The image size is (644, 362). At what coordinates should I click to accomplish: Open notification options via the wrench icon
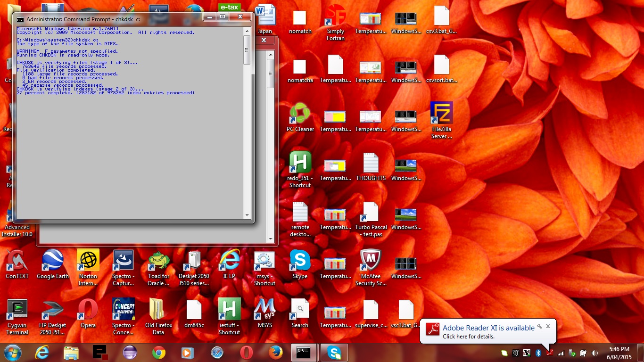[x=539, y=326]
